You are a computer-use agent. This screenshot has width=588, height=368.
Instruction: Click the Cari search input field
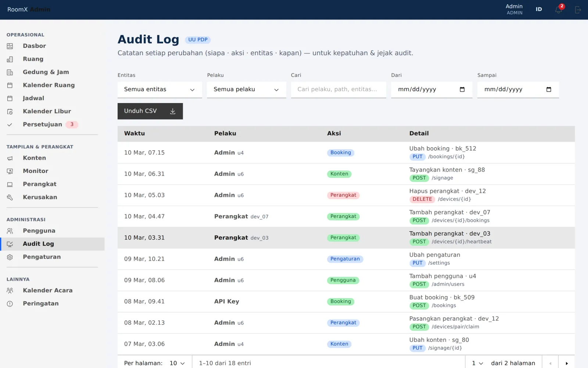pos(338,89)
